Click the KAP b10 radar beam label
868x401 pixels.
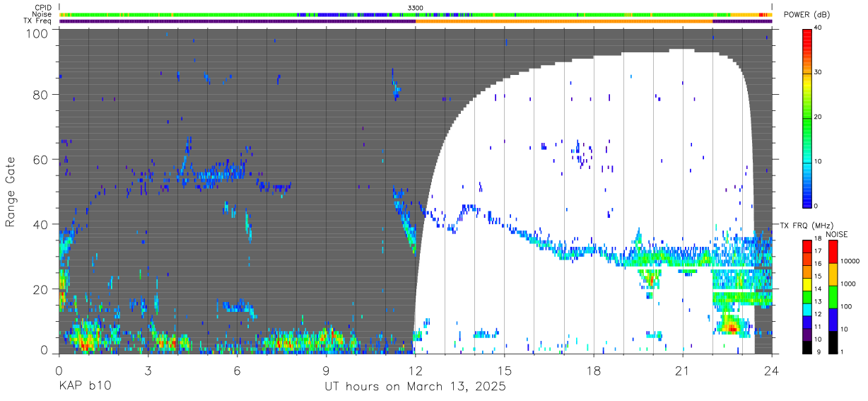[x=85, y=387]
